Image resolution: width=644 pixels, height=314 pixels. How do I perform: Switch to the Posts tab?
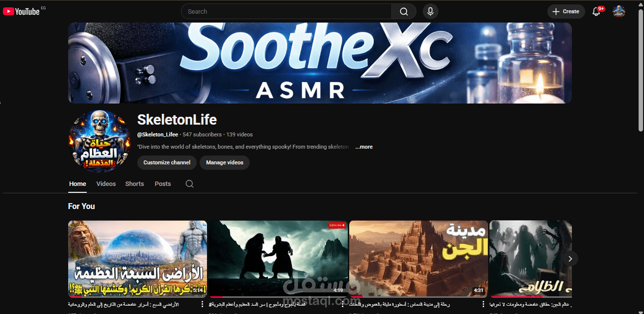point(163,184)
